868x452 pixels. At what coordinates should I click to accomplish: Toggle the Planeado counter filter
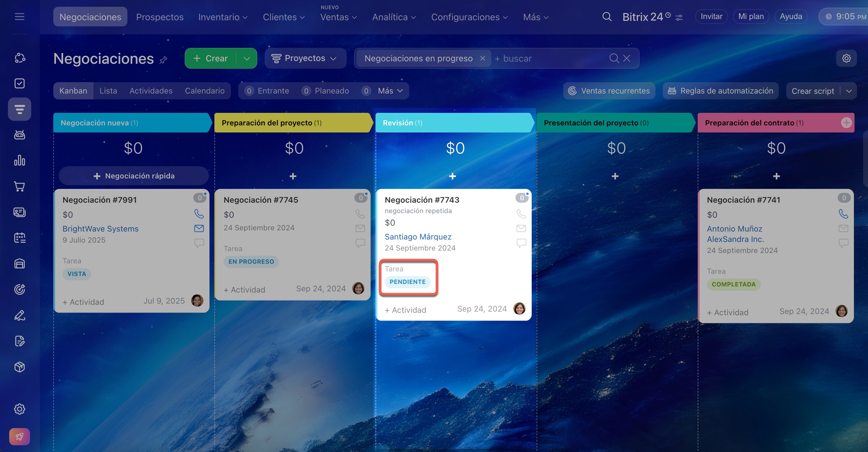[x=325, y=91]
